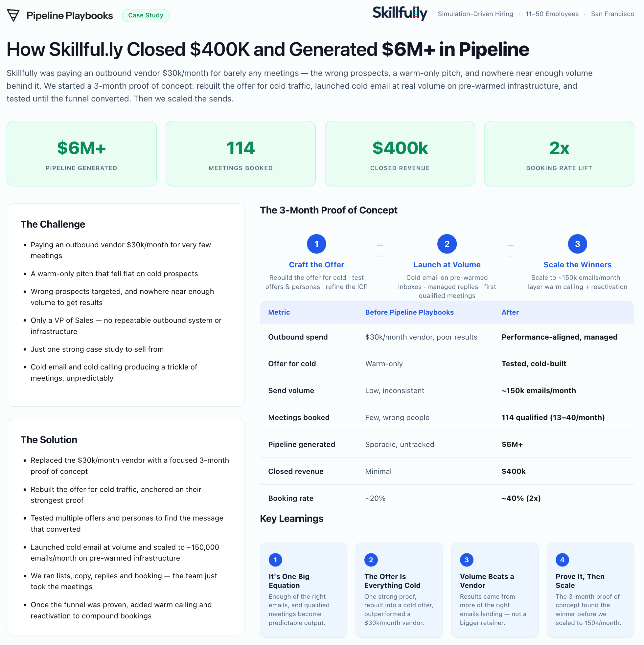
Task: Click the San Francisco location tag
Action: pyautogui.click(x=612, y=14)
